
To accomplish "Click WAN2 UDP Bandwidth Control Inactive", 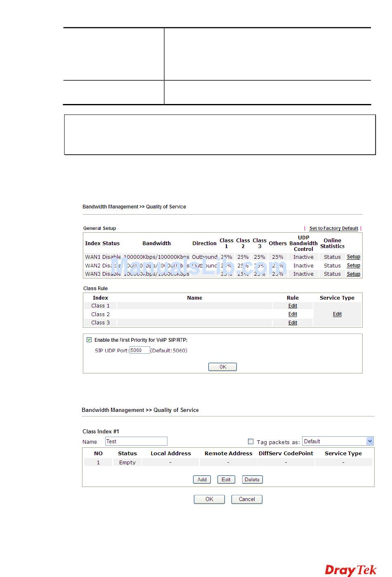I will [x=303, y=265].
